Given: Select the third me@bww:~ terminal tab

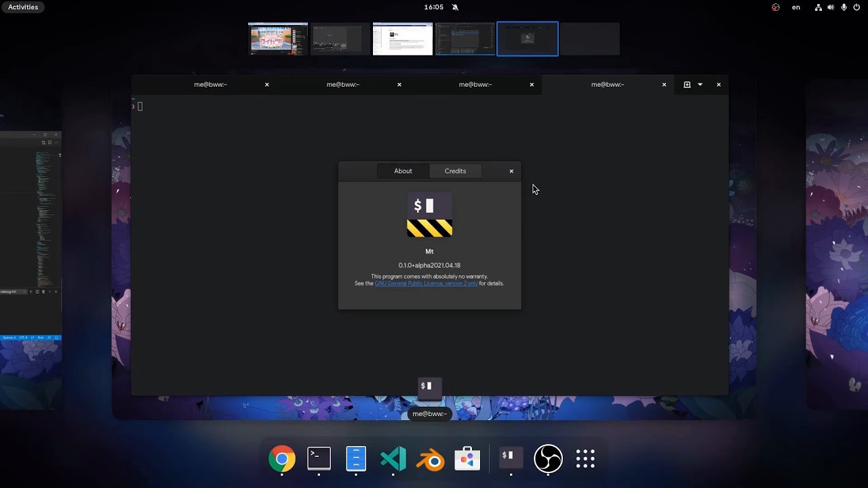Looking at the screenshot, I should (x=475, y=85).
